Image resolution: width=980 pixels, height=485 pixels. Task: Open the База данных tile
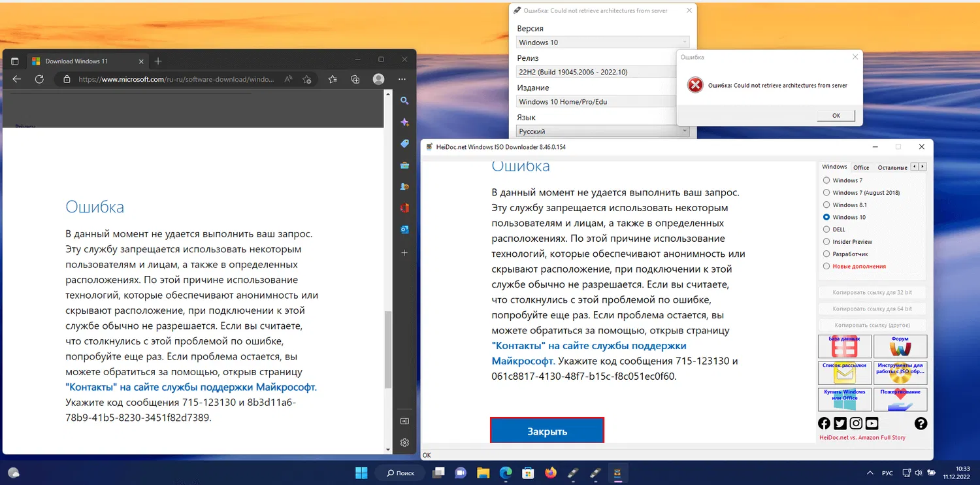pyautogui.click(x=844, y=346)
